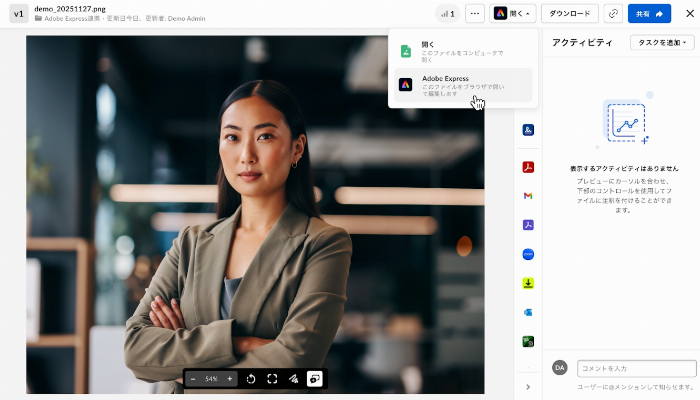Click the rotate image icon in preview toolbar
This screenshot has height=400, width=700.
tap(250, 379)
